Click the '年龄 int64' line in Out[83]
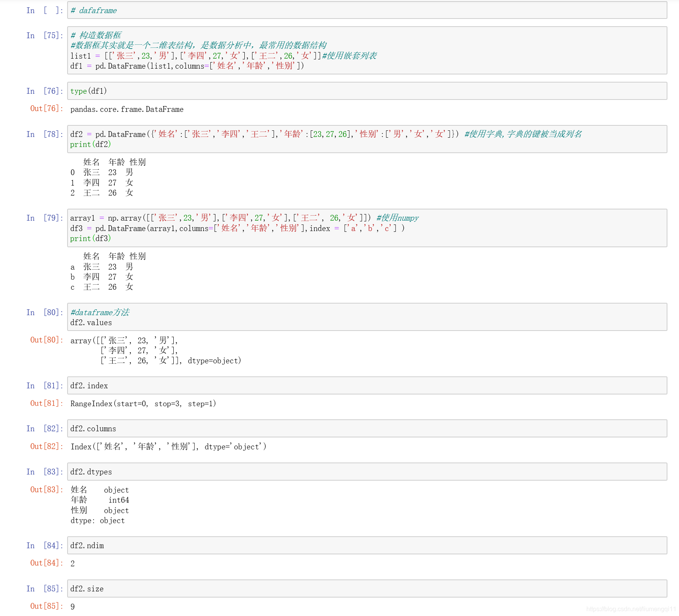This screenshot has width=679, height=616. coord(100,500)
